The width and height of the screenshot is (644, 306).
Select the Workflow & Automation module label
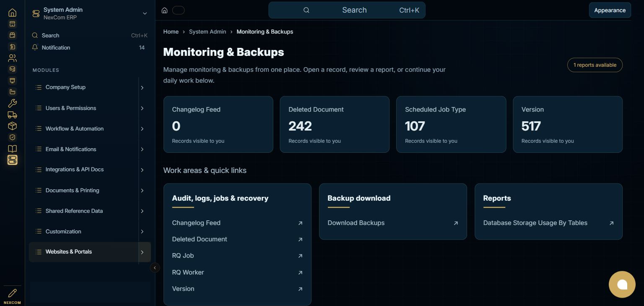click(75, 128)
